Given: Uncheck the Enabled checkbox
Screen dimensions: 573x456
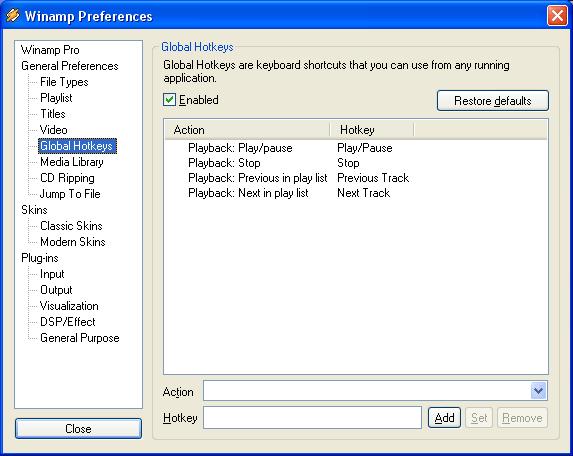Looking at the screenshot, I should point(169,100).
